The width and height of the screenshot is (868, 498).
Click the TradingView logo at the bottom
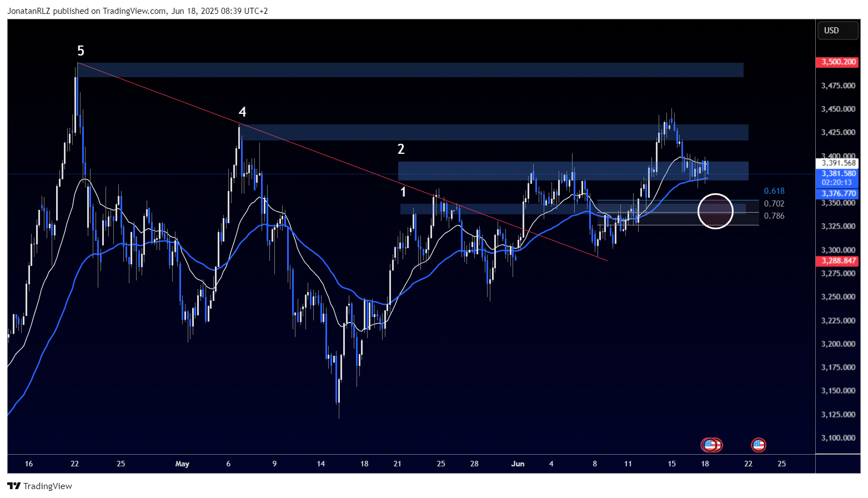(40, 486)
